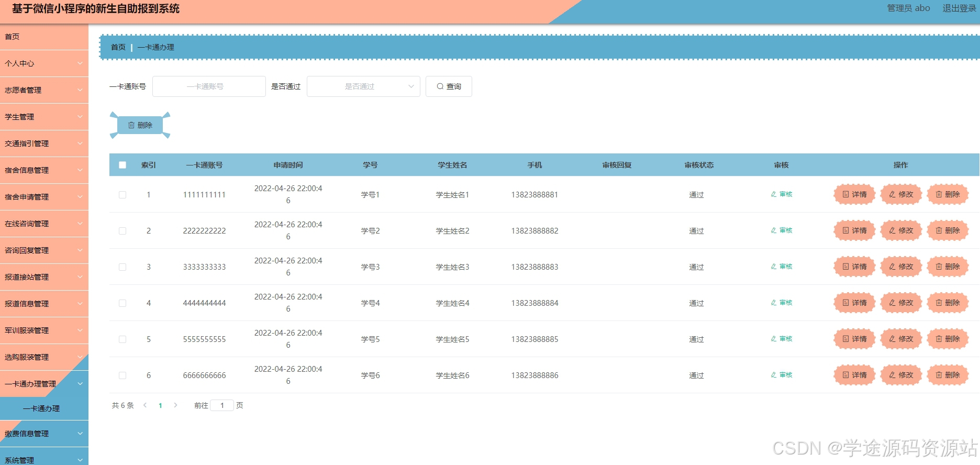Check the checkbox for row 4

pos(122,303)
